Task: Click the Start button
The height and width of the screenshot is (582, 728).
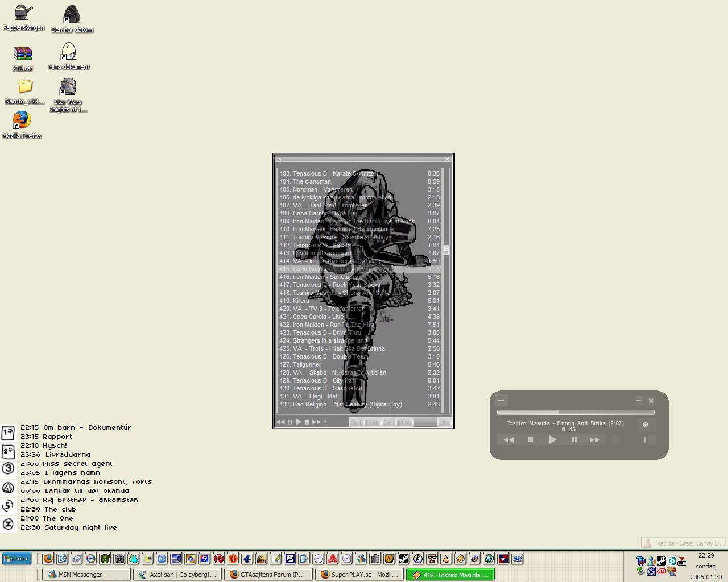Action: (16, 559)
